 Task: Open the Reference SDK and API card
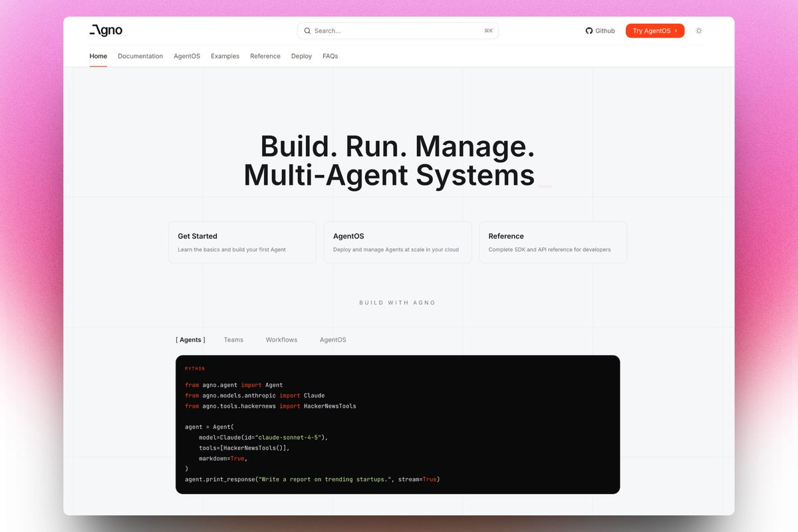[553, 242]
